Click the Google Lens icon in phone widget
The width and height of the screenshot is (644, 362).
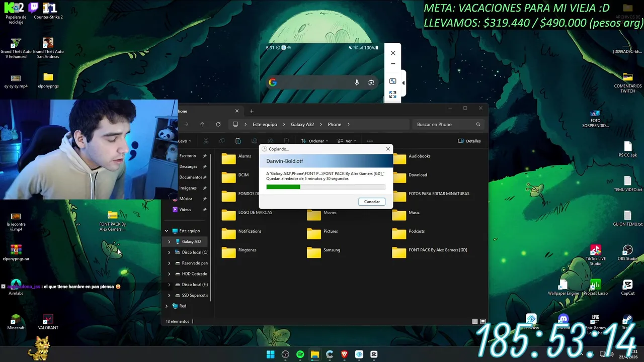pyautogui.click(x=371, y=82)
